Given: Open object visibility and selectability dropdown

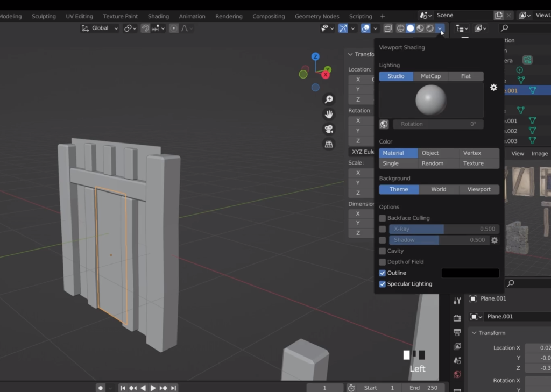Looking at the screenshot, I should tap(327, 28).
